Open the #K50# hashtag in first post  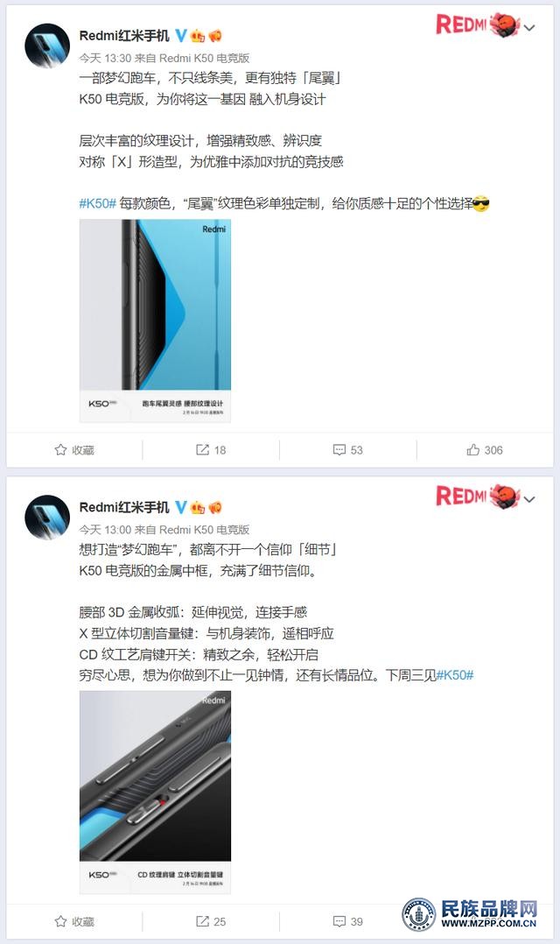97,203
